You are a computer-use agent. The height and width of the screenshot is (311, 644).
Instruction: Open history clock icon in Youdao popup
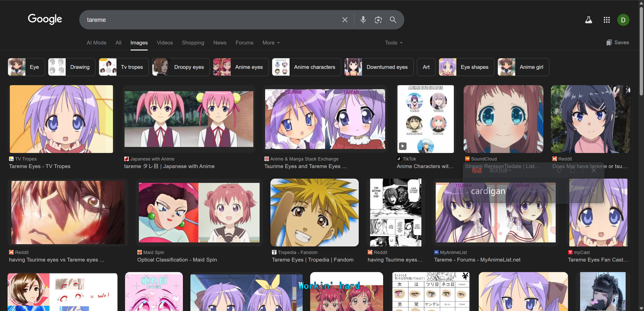click(x=583, y=191)
